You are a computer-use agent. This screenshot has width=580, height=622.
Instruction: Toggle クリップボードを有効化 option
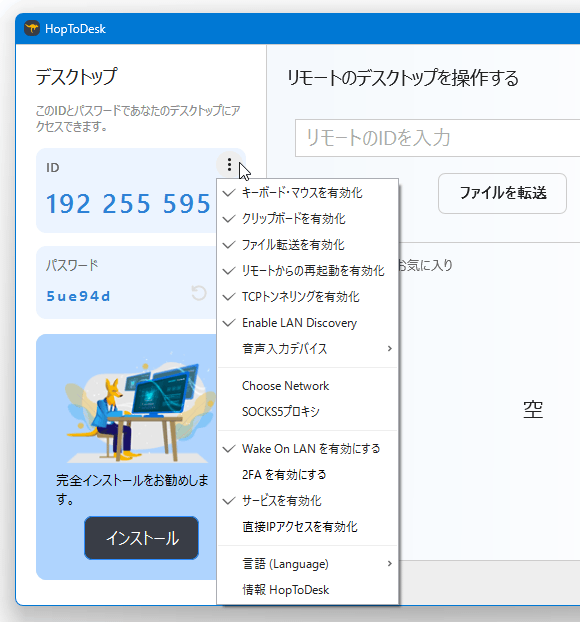[x=307, y=219]
